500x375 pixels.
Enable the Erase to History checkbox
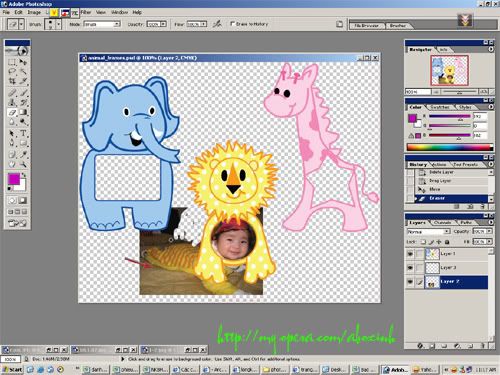233,24
